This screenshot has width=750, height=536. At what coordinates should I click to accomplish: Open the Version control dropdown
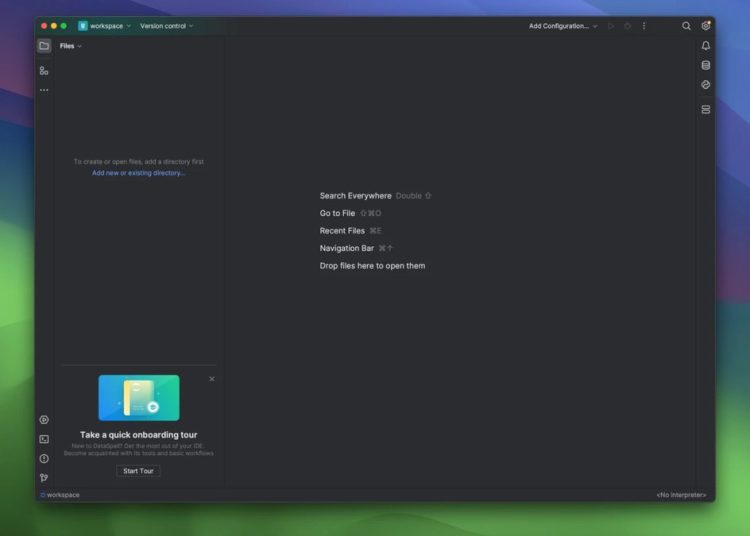166,26
